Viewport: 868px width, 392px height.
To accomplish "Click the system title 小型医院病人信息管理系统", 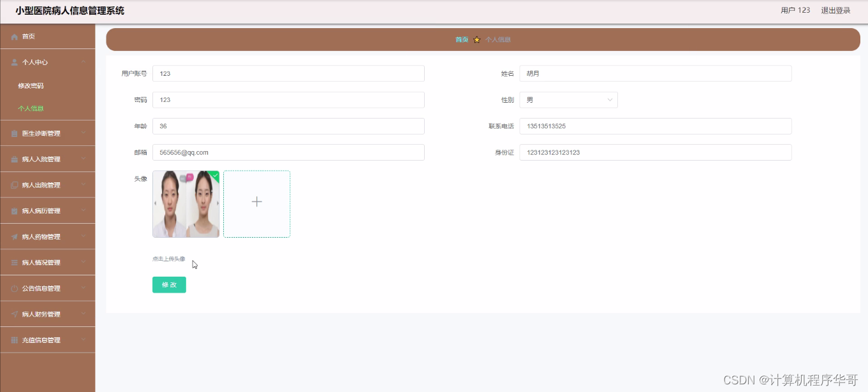I will tap(70, 11).
